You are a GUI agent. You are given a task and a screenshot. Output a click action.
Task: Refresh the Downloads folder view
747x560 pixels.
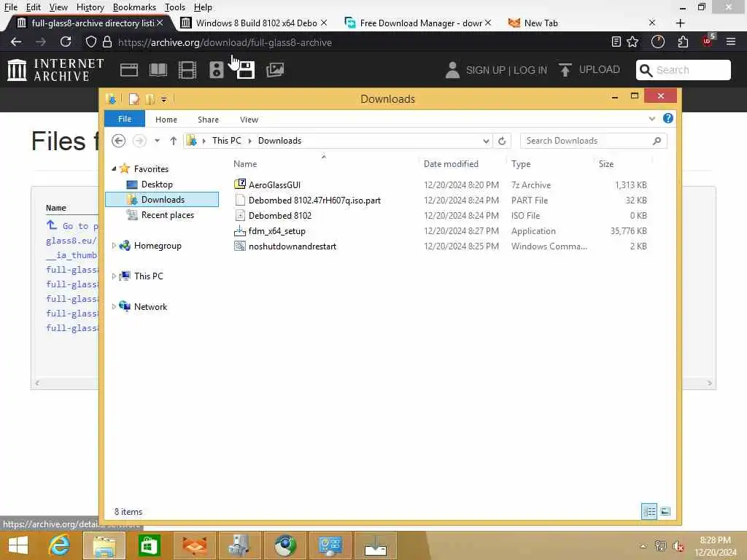(x=502, y=141)
